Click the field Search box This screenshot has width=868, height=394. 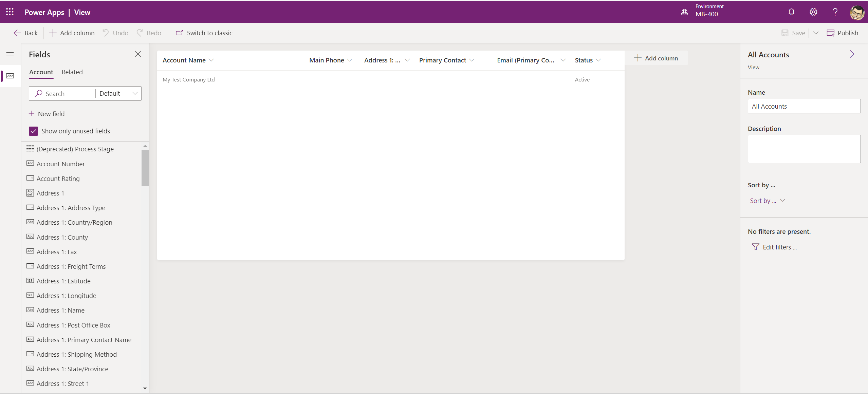tap(62, 94)
